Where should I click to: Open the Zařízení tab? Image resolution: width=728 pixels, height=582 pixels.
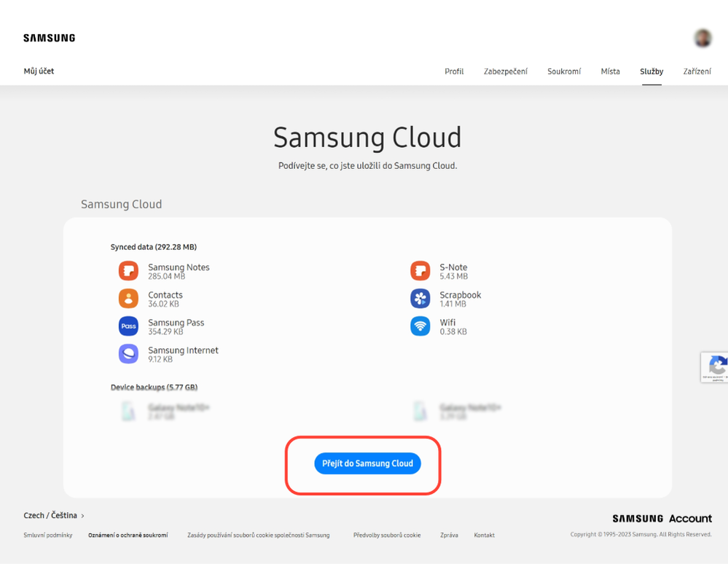point(697,71)
